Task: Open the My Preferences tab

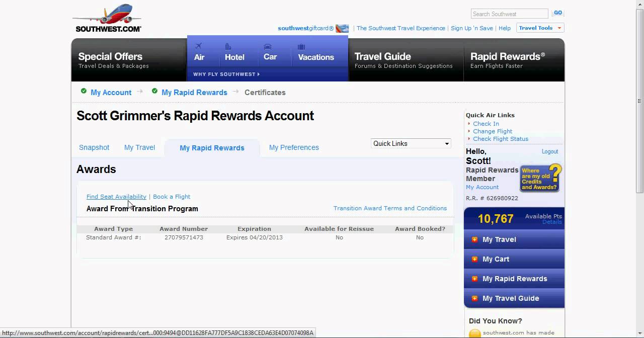Action: tap(294, 147)
